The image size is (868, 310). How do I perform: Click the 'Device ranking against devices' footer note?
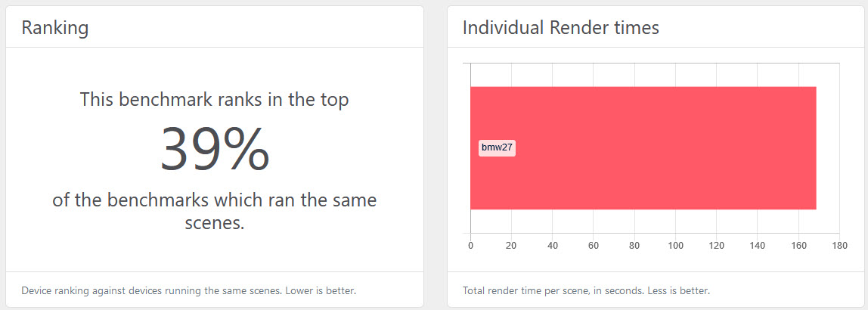189,290
